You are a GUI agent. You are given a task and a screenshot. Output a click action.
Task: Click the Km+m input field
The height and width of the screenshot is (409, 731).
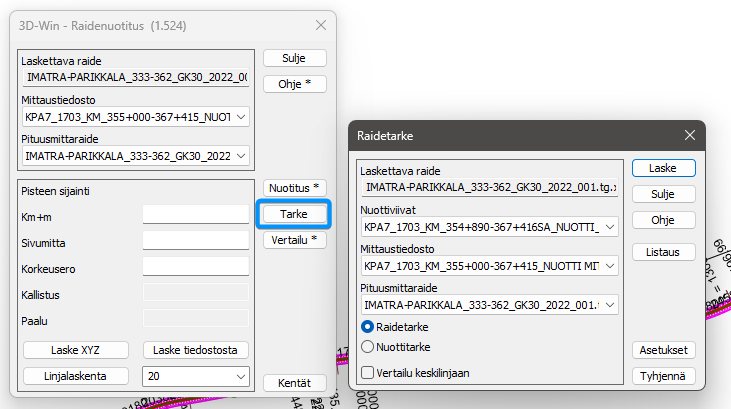(x=195, y=214)
